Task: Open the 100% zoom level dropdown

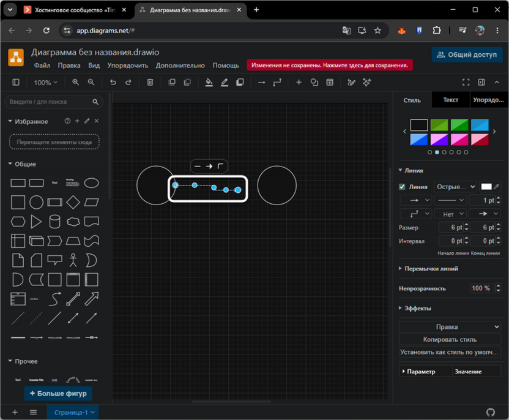Action: pyautogui.click(x=46, y=83)
